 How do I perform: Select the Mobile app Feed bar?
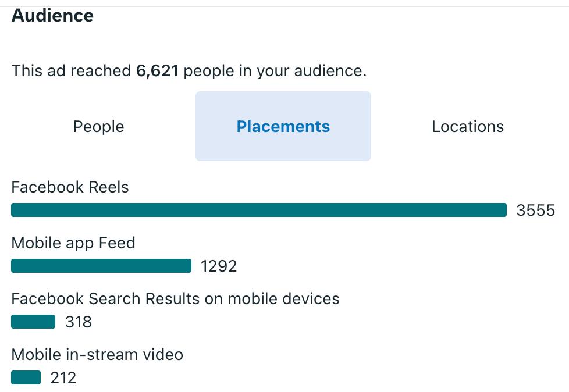pos(101,266)
